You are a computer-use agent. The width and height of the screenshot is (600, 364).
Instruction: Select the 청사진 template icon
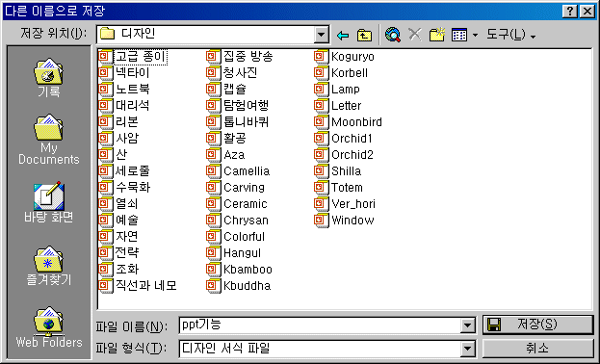pyautogui.click(x=213, y=73)
